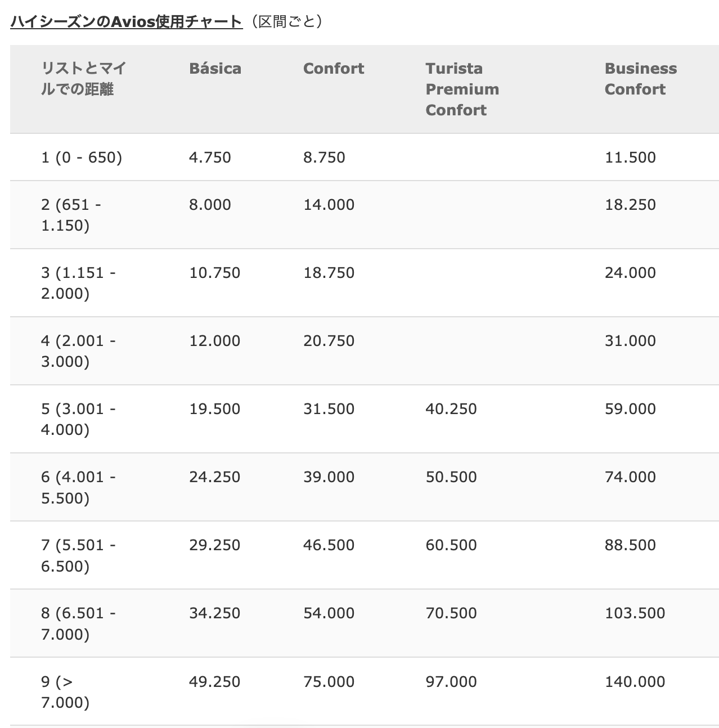The height and width of the screenshot is (728, 719).
Task: Click the 140.000 Business Confort value
Action: point(635,682)
